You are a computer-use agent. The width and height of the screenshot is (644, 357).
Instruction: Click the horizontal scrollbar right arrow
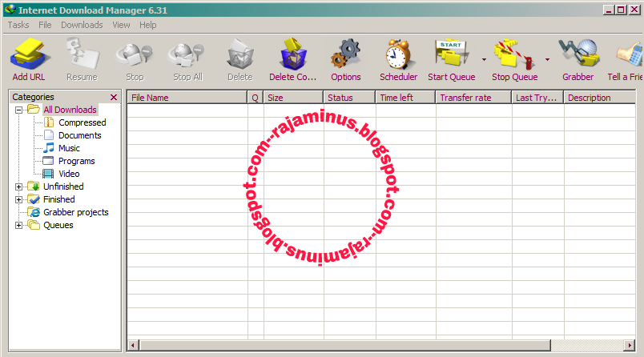click(x=630, y=346)
